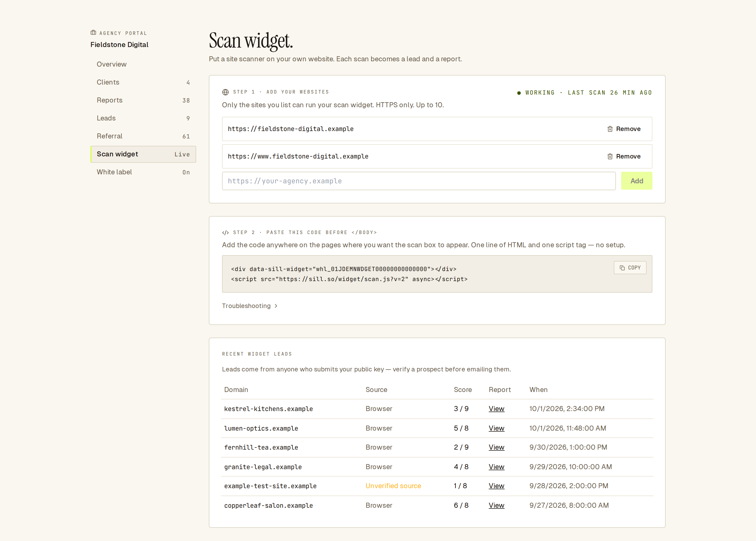756x541 pixels.
Task: Click the 6 / 8 score cell
Action: [461, 506]
